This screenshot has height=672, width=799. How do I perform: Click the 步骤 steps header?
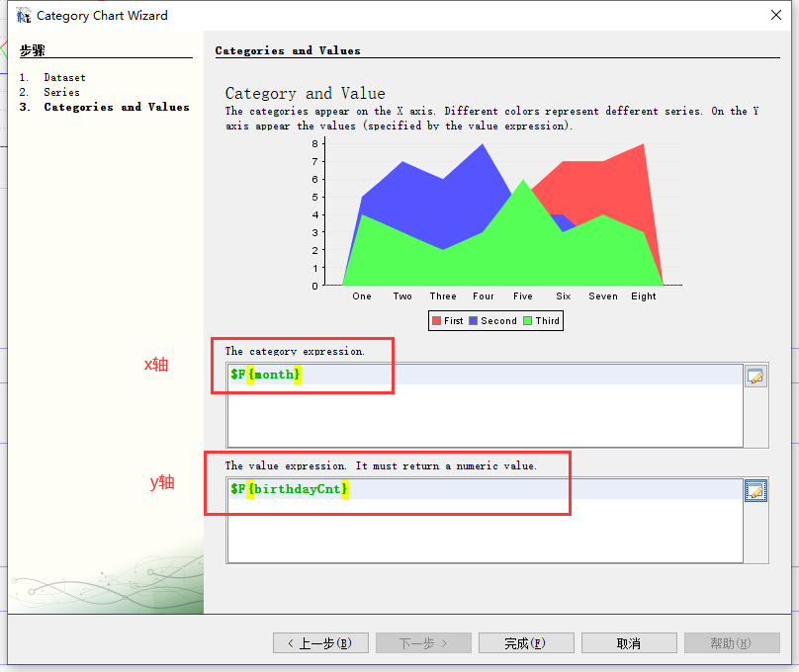click(x=33, y=50)
